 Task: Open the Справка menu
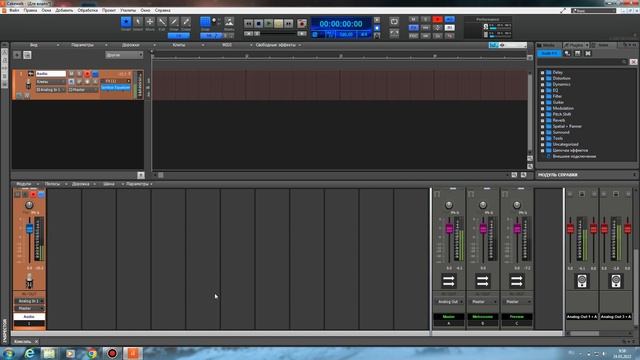tap(163, 10)
